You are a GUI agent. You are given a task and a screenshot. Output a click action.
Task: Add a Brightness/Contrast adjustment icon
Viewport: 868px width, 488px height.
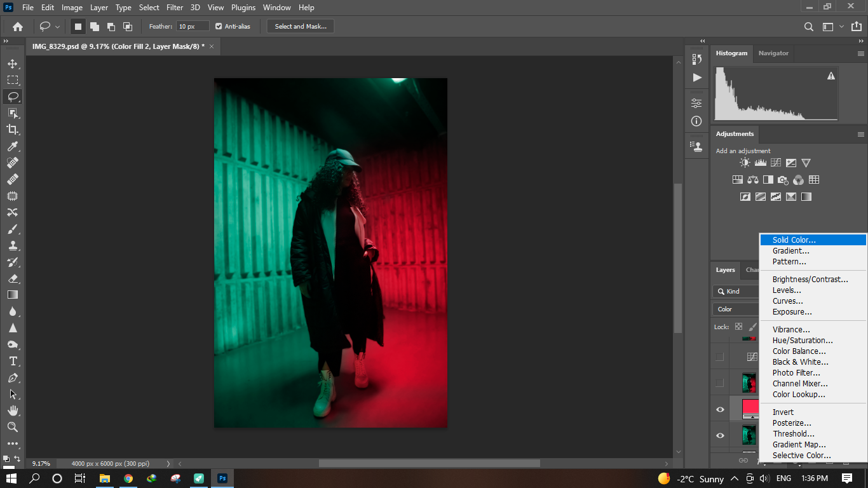(745, 163)
